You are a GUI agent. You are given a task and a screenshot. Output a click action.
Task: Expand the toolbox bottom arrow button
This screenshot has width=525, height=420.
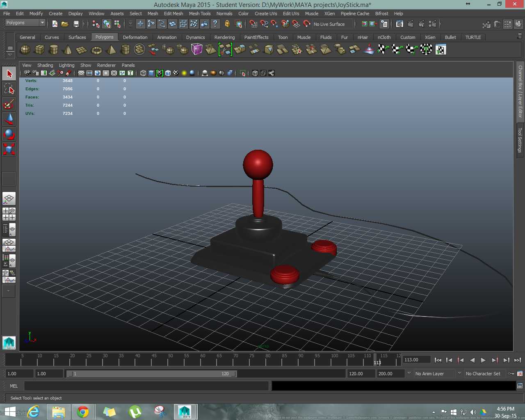9,291
